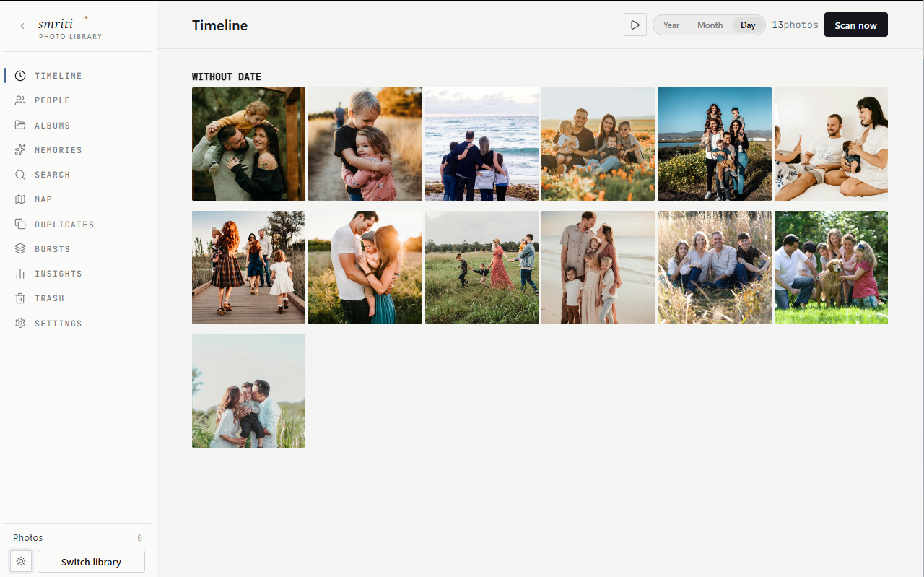The width and height of the screenshot is (924, 577).
Task: Open photo of family walking on boardwalk
Action: (248, 267)
